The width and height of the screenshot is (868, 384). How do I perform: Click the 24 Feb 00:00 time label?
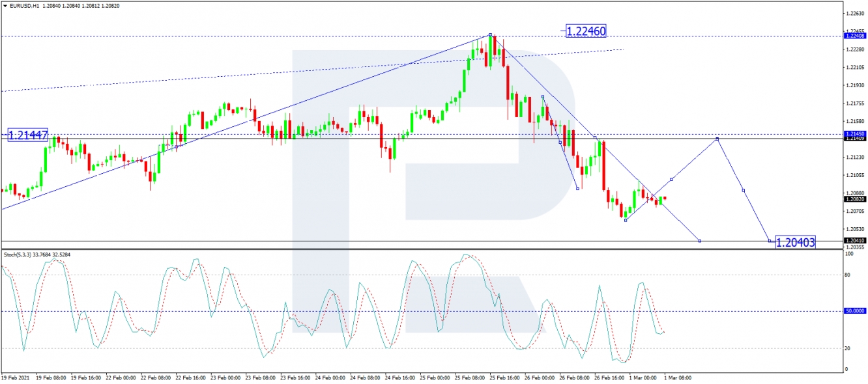329,377
